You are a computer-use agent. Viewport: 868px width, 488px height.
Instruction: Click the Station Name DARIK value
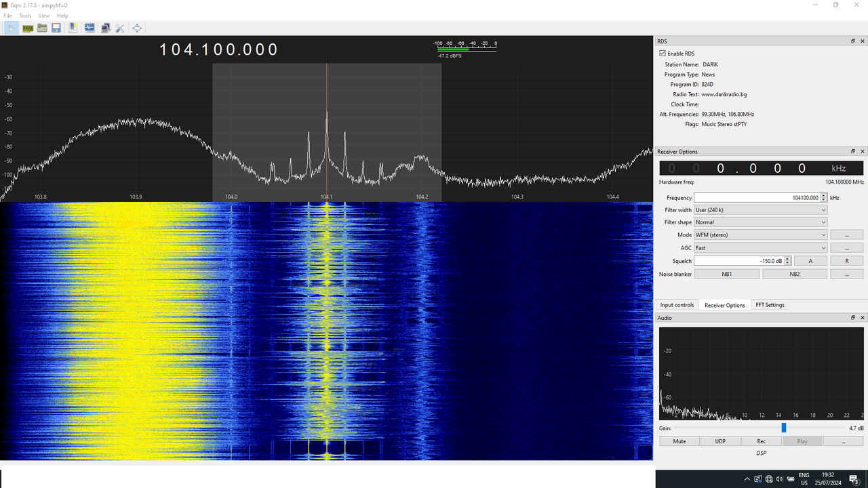pos(710,64)
